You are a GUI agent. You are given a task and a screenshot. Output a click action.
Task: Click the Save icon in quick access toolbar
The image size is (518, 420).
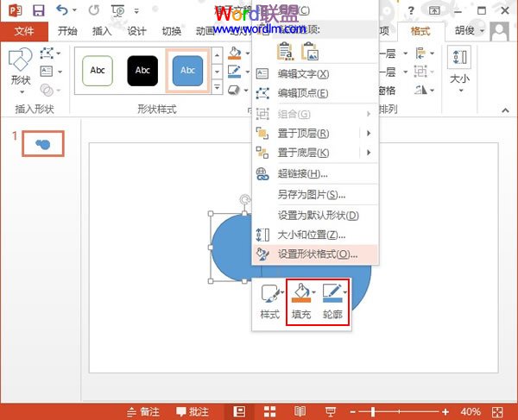[38, 10]
